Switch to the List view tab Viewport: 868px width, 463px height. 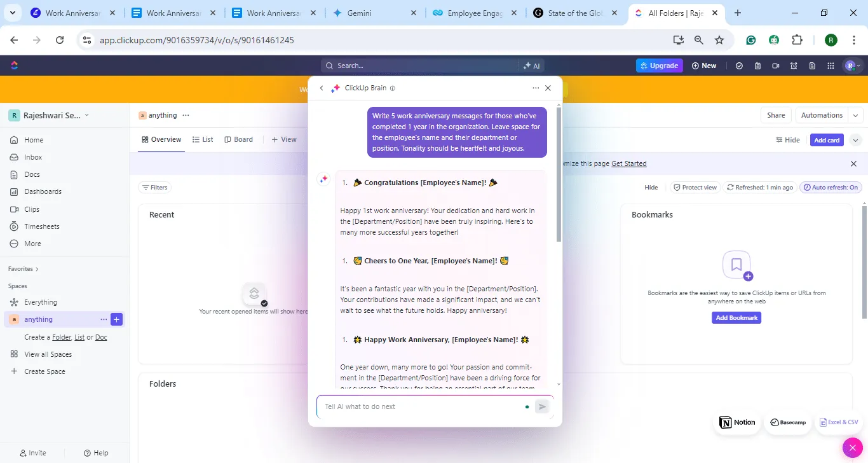point(203,139)
